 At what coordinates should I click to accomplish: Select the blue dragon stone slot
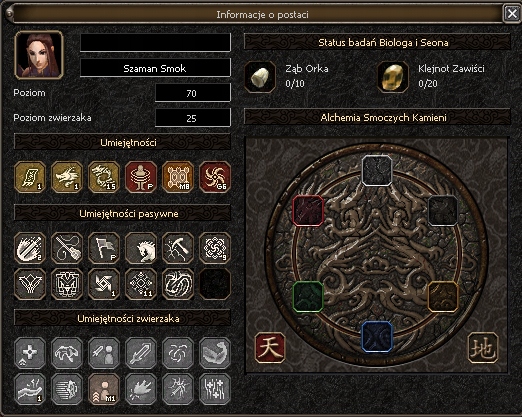[x=377, y=337]
